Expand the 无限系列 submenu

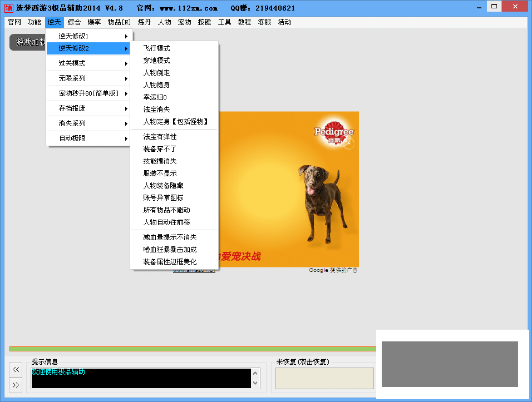pyautogui.click(x=89, y=78)
